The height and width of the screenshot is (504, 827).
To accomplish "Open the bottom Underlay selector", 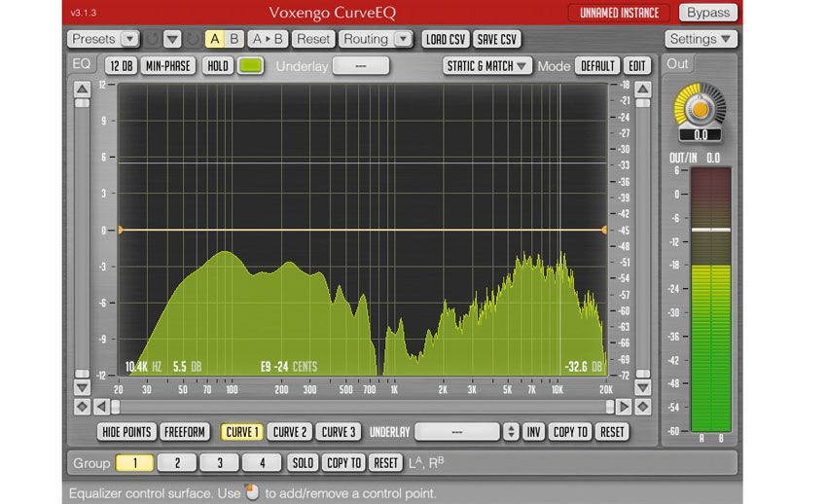I will pyautogui.click(x=456, y=432).
